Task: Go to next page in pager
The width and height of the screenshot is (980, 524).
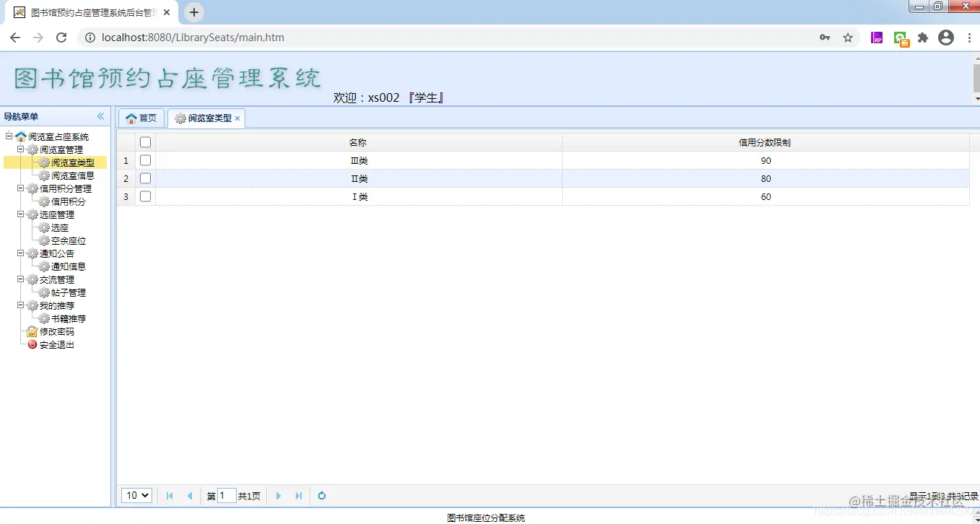Action: click(279, 496)
